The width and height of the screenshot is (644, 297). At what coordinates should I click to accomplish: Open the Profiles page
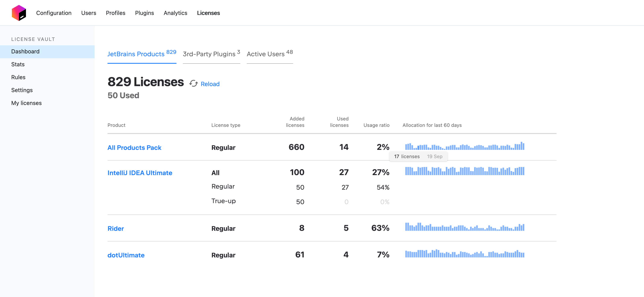tap(116, 13)
